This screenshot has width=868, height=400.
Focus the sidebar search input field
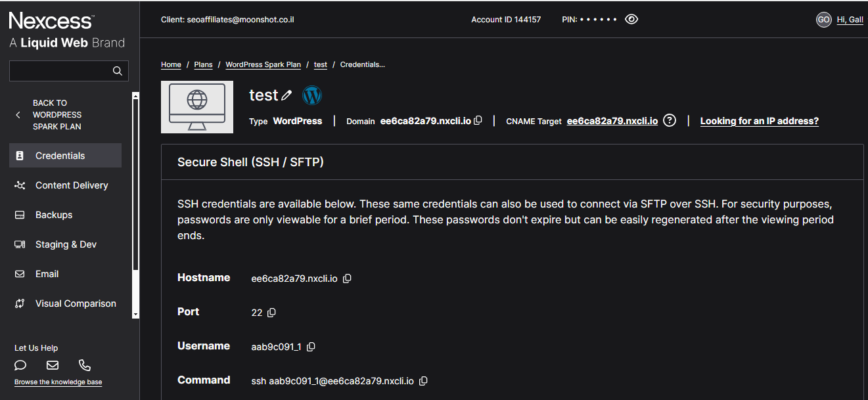pos(69,71)
